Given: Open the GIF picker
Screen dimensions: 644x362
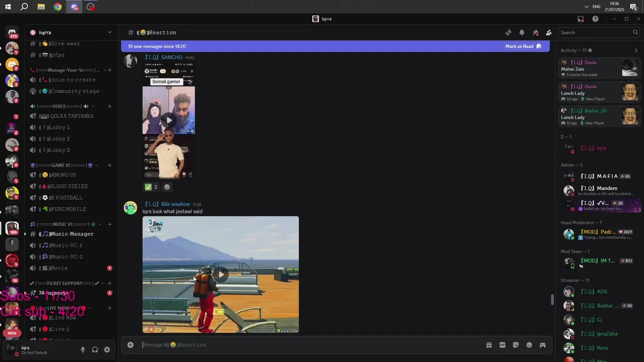Looking at the screenshot, I should point(502,345).
